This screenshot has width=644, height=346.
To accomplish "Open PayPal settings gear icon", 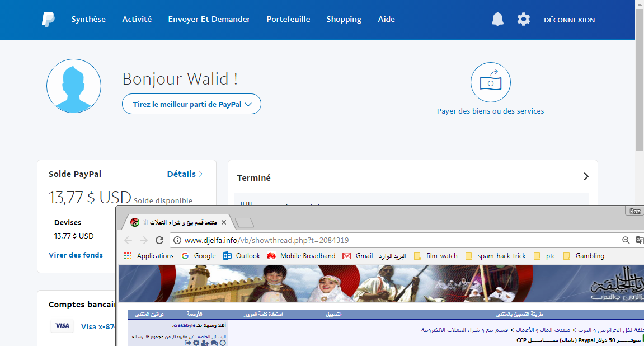I will pos(523,19).
